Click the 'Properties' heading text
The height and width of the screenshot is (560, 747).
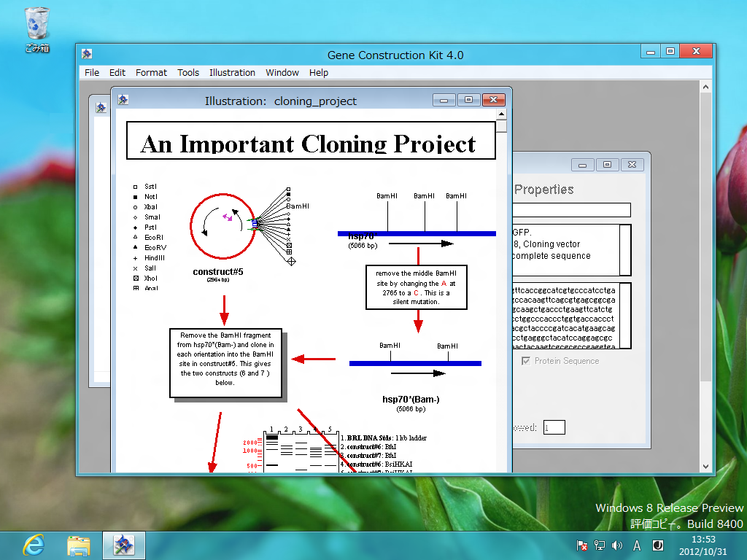[x=544, y=190]
